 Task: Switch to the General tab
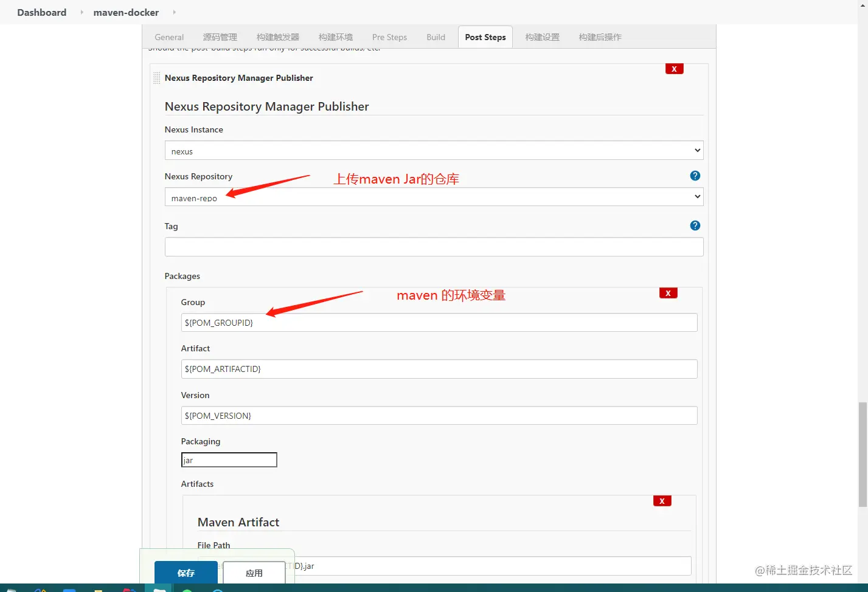pyautogui.click(x=169, y=37)
